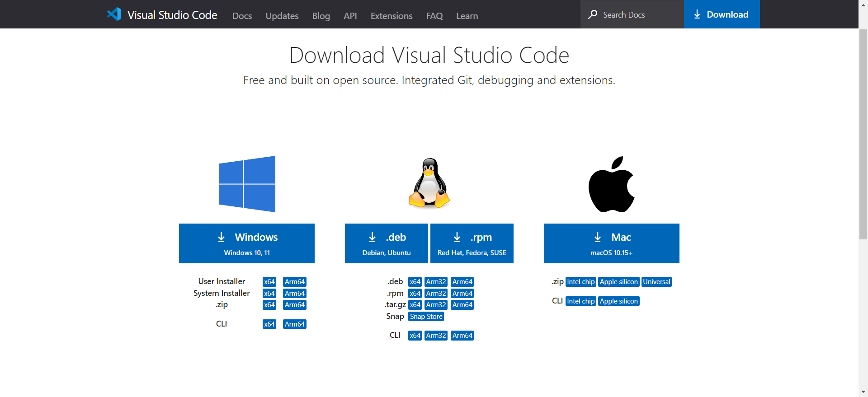Open the Learn page
868x397 pixels.
467,16
